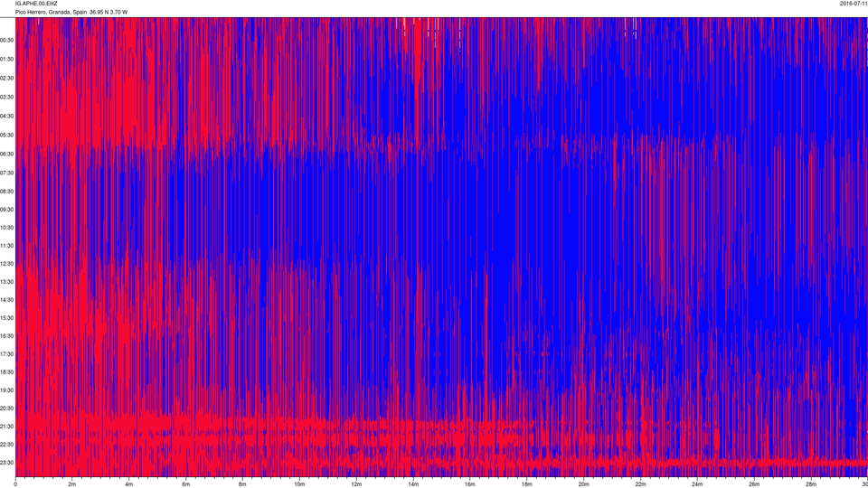
Task: Select the 23:30 time axis label
Action: click(x=6, y=463)
